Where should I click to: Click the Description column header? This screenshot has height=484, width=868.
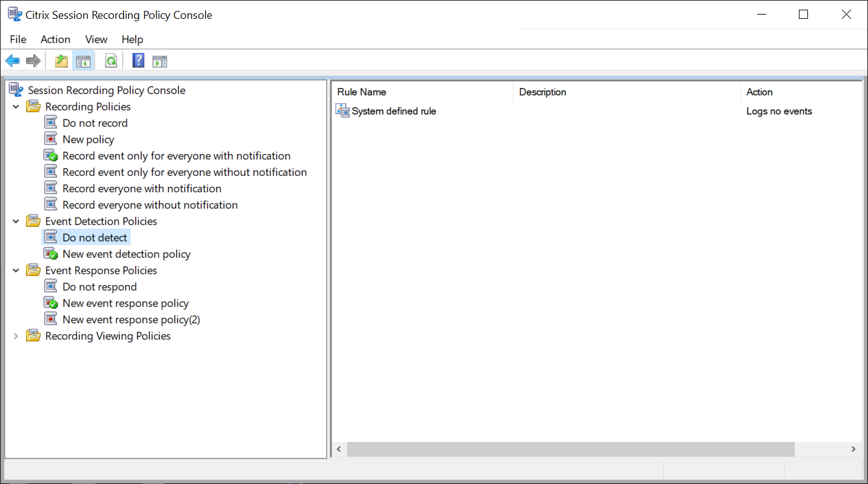(x=542, y=92)
